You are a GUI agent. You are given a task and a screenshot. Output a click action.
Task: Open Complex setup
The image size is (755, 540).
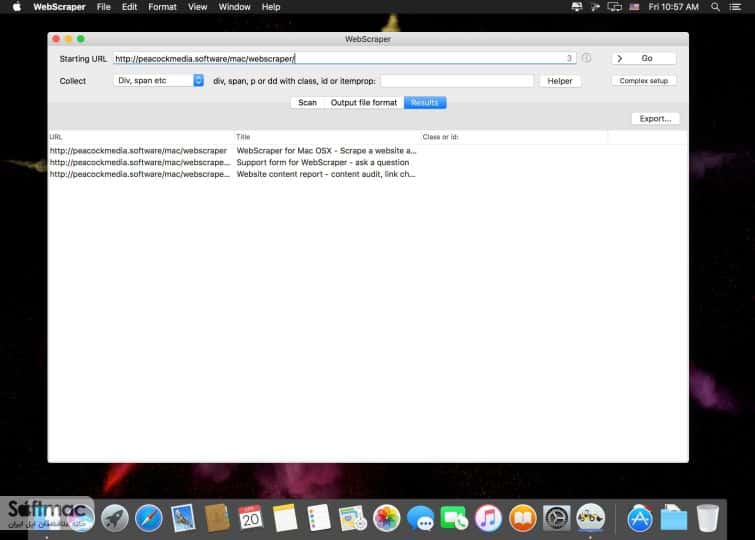[x=643, y=81]
